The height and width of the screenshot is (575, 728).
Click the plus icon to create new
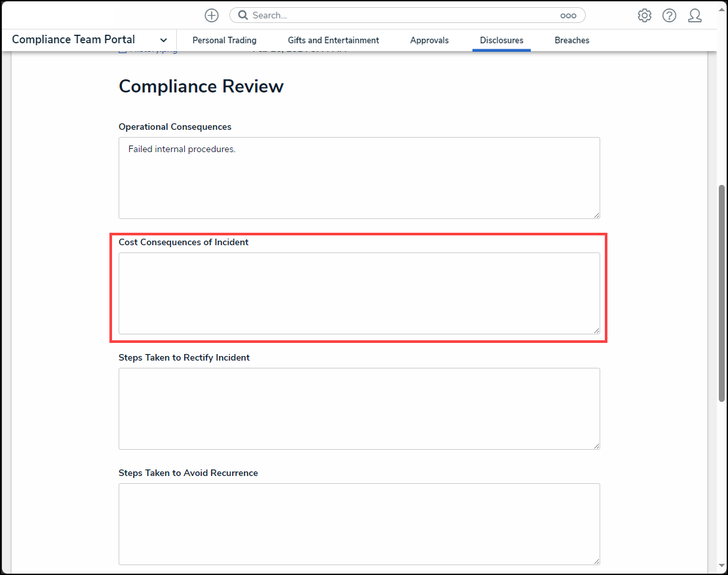coord(211,15)
